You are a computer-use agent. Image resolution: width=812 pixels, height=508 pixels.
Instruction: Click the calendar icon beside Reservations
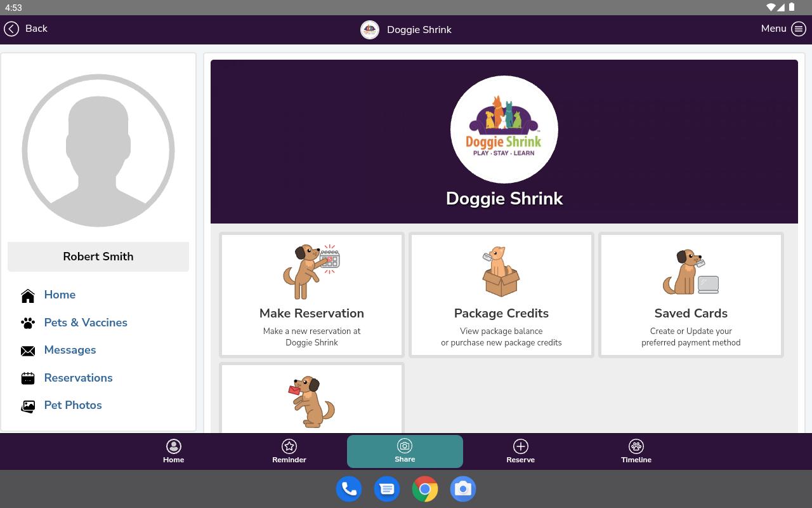(x=28, y=378)
